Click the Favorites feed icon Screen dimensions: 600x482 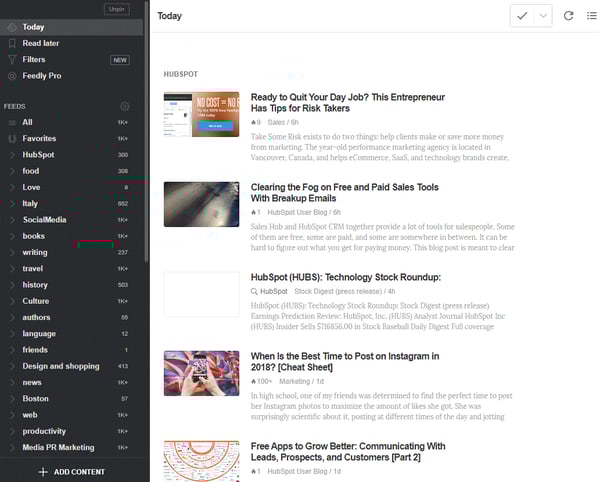click(x=11, y=139)
